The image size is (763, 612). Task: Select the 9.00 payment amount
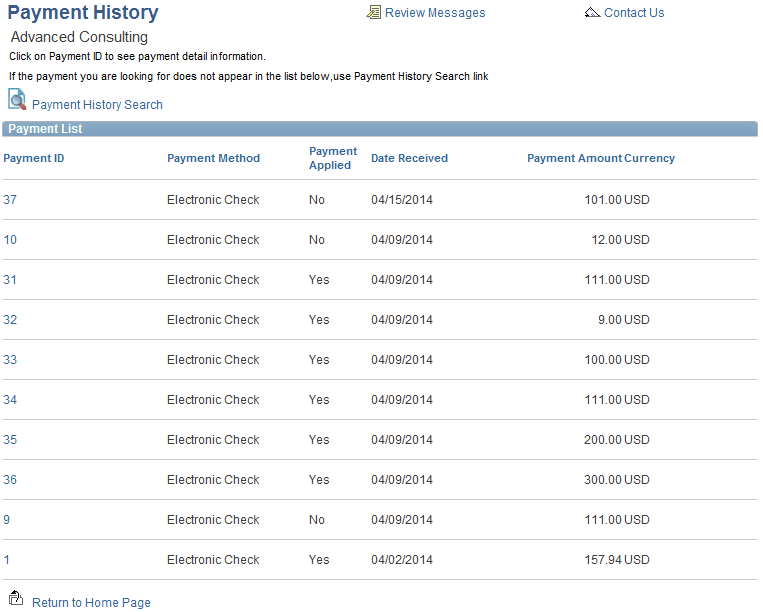pyautogui.click(x=610, y=319)
